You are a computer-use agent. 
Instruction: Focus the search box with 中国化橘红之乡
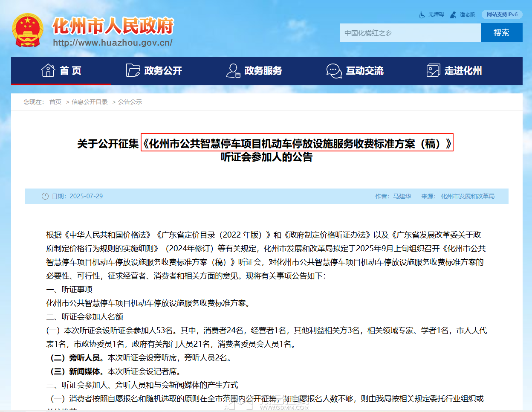tap(411, 33)
